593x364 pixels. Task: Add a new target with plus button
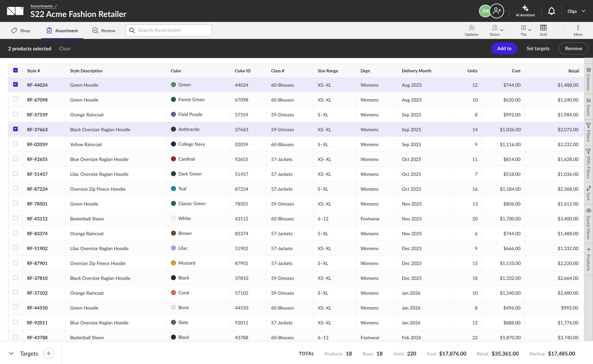click(49, 353)
